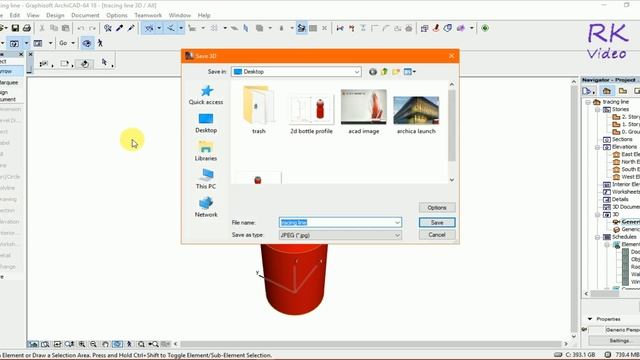640x360 pixels.
Task: Create New Folder icon in Save dialog
Action: (396, 72)
